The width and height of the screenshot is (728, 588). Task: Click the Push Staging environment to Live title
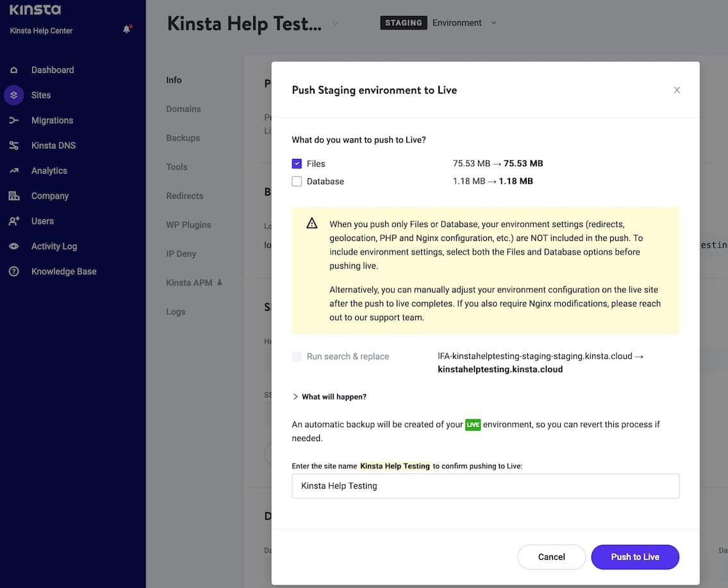tap(374, 90)
